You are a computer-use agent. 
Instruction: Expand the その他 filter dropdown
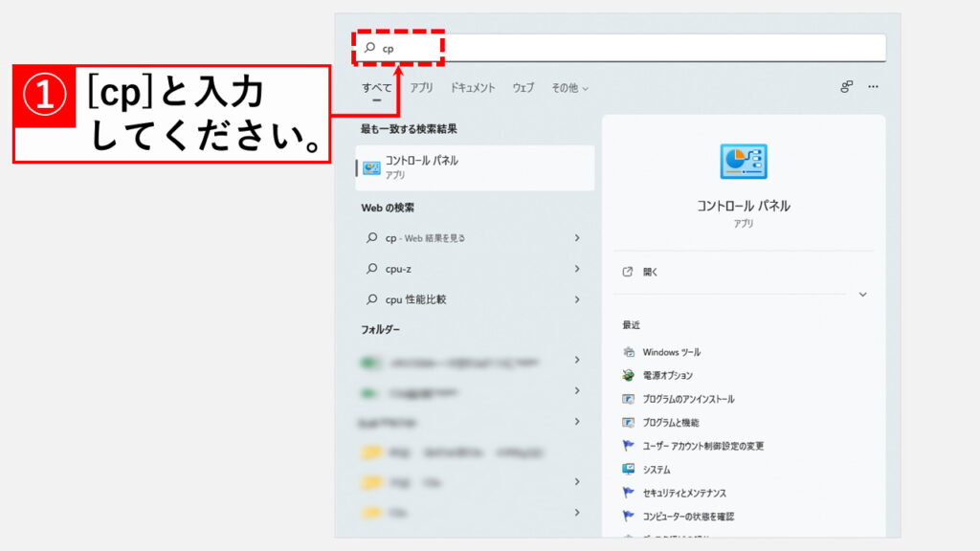(x=569, y=88)
